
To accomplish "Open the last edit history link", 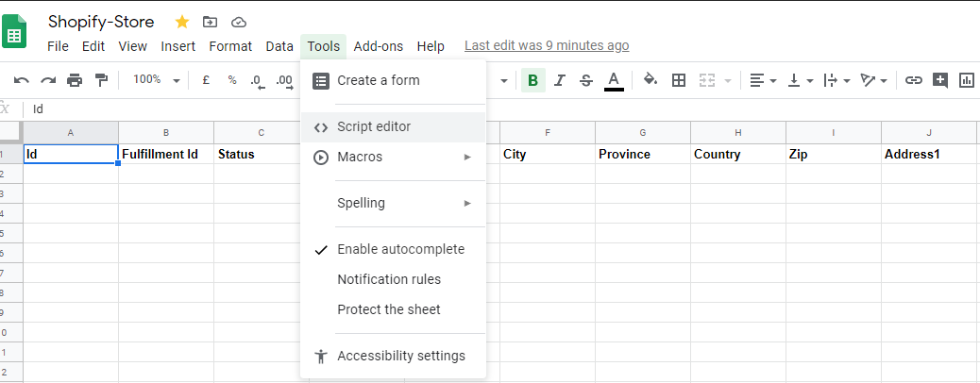I will [547, 45].
